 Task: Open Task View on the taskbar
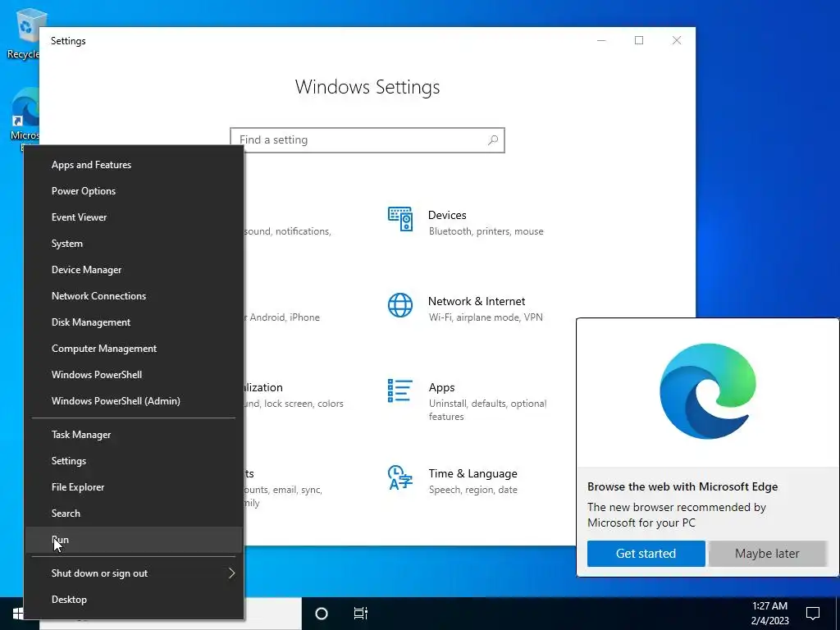361,614
